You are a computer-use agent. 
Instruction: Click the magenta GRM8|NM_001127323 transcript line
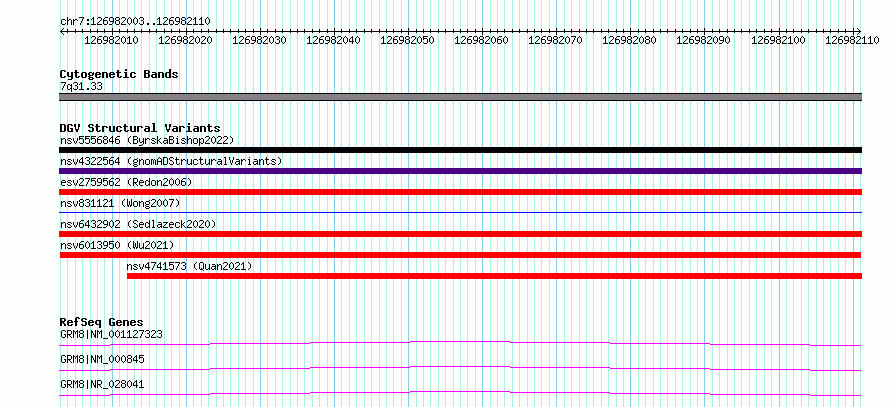(460, 343)
